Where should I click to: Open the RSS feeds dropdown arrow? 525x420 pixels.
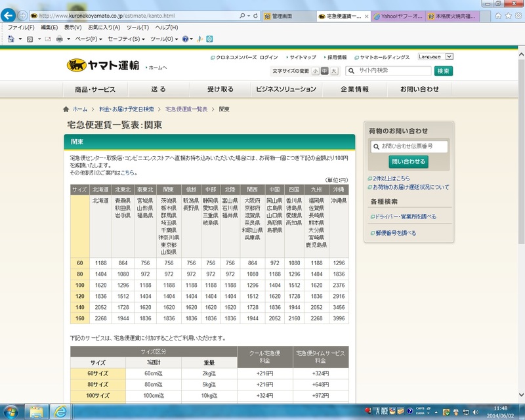point(39,39)
